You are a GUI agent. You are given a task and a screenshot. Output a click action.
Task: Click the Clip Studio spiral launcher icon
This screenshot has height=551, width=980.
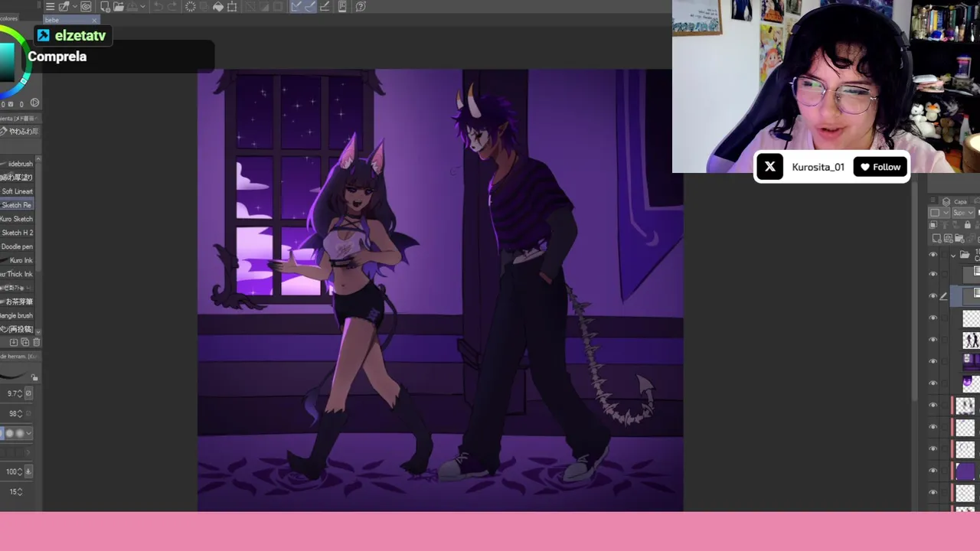point(86,6)
